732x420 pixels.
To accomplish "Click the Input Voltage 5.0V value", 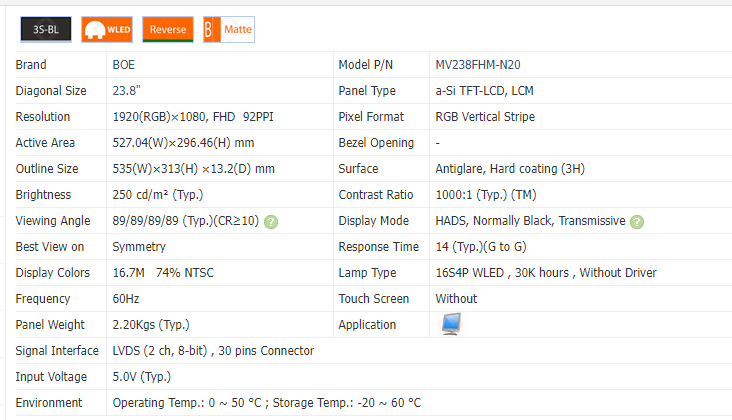I will (141, 377).
